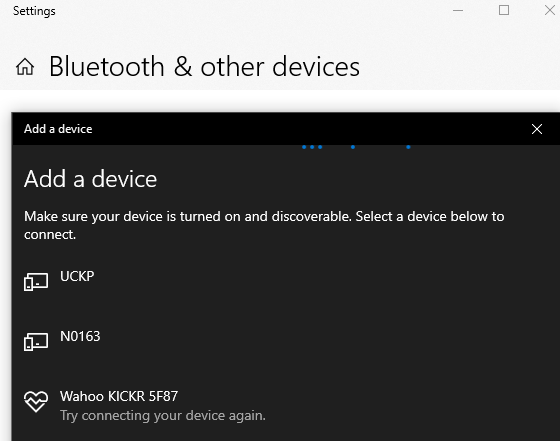Click the 'Make sure your device' instruction text
This screenshot has height=441, width=560.
[264, 225]
